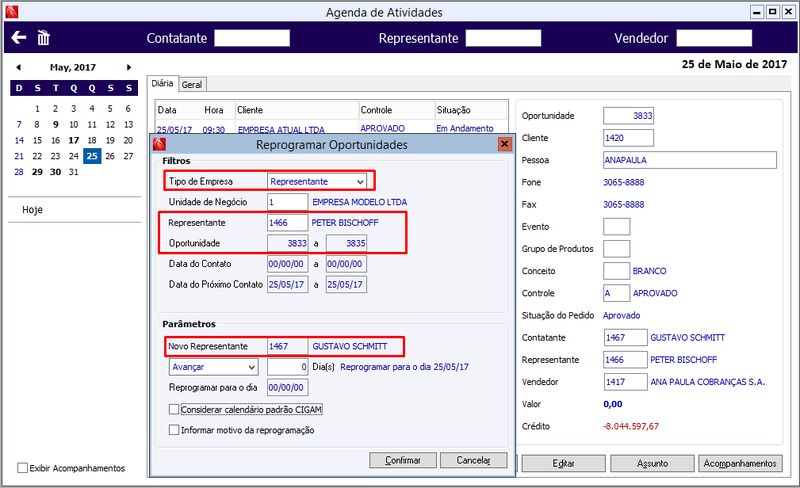Click the Hora column header
The width and height of the screenshot is (800, 488).
[214, 110]
